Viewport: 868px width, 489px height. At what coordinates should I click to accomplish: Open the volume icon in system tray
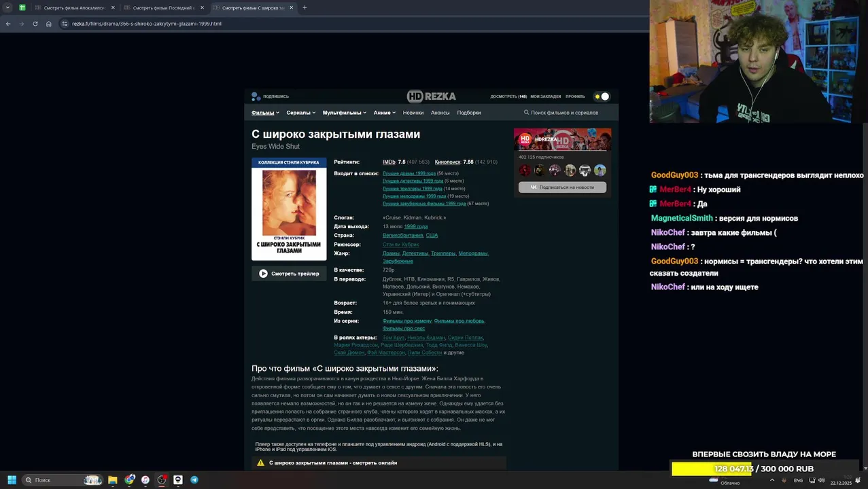point(822,480)
